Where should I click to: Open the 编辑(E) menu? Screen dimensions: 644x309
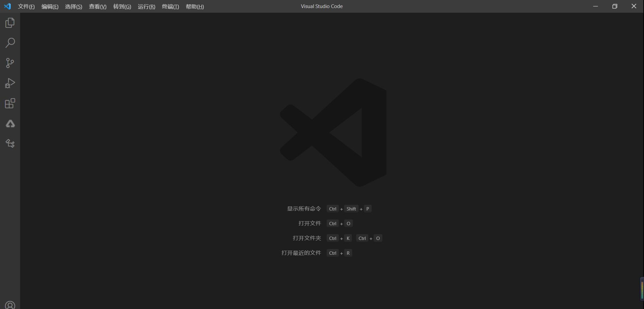pos(50,7)
